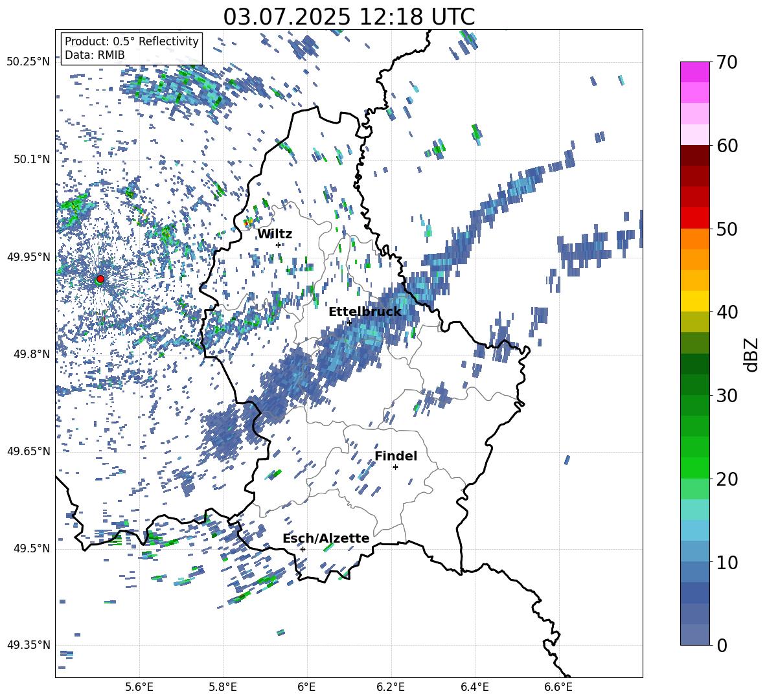This screenshot has height=700, width=767.
Task: Click the 49.5°N latitude label
Action: click(32, 548)
